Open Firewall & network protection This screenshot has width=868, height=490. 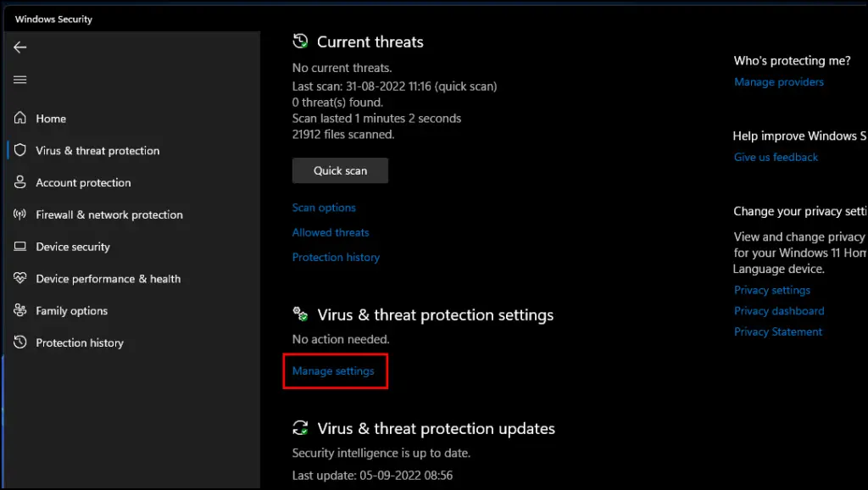coord(109,214)
